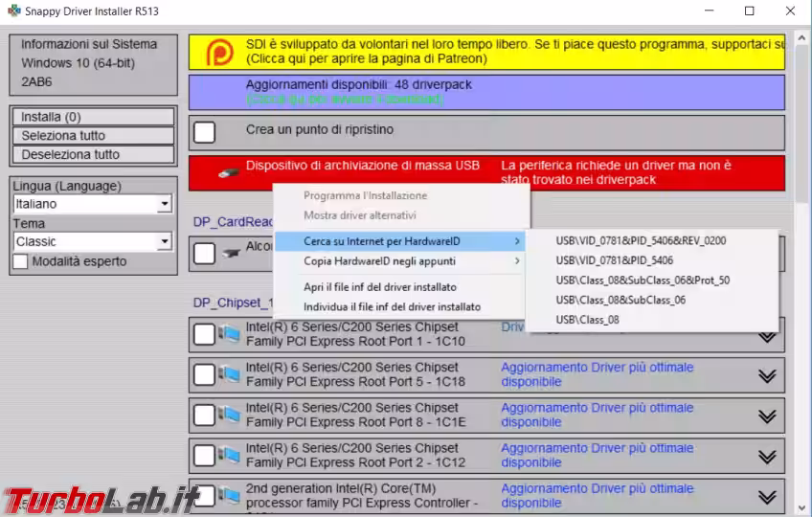The height and width of the screenshot is (517, 812).
Task: Choose USB\VID_0781&PID_5406 from the submenu
Action: [614, 260]
